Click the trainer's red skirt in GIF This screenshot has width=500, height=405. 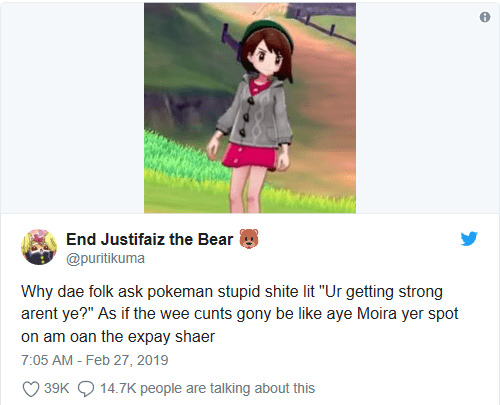(250, 154)
